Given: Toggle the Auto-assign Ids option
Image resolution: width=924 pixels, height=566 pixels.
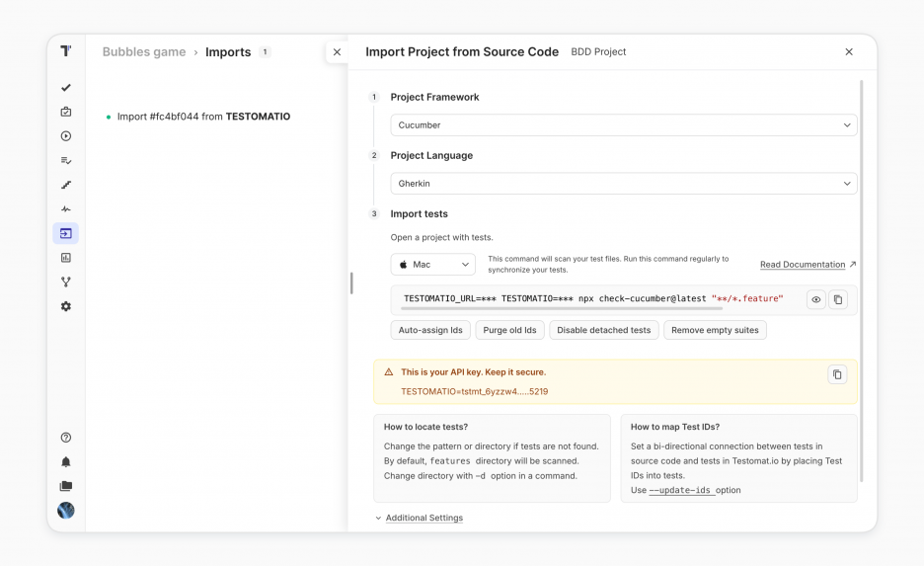Looking at the screenshot, I should pos(430,330).
